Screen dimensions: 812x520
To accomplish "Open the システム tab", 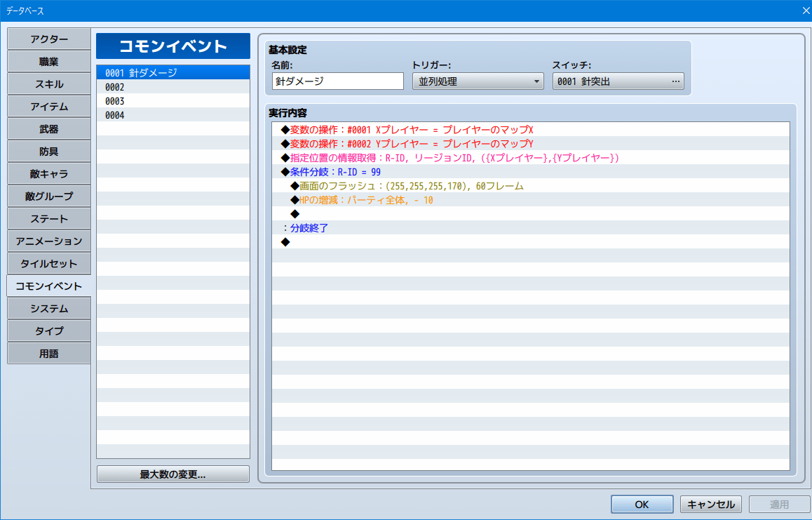I will tap(49, 309).
